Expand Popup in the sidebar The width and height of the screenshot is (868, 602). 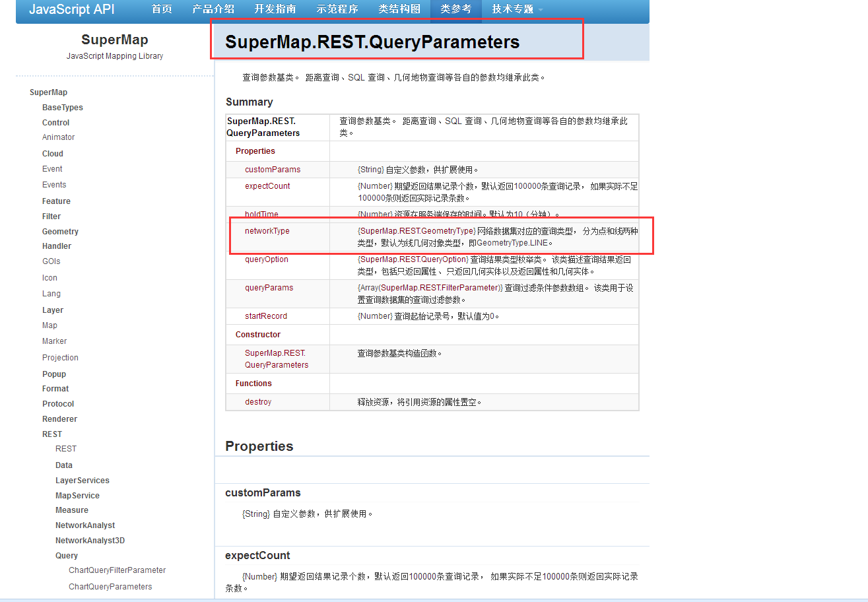tap(54, 374)
